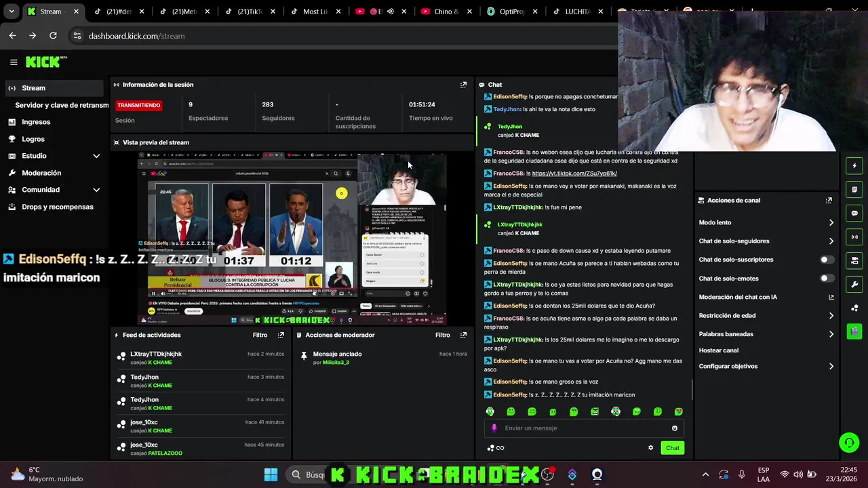The width and height of the screenshot is (868, 488).
Task: Pop out the Acciones de canal panel
Action: coord(829,201)
